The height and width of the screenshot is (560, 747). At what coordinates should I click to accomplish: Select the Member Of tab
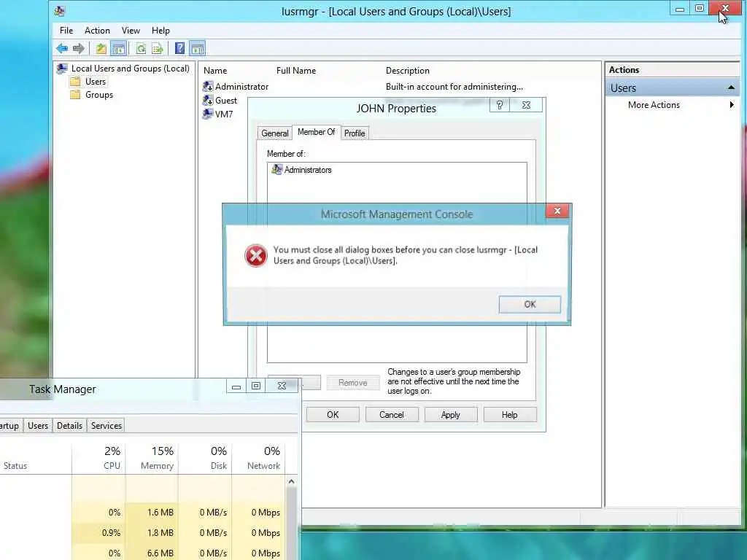[x=317, y=132]
